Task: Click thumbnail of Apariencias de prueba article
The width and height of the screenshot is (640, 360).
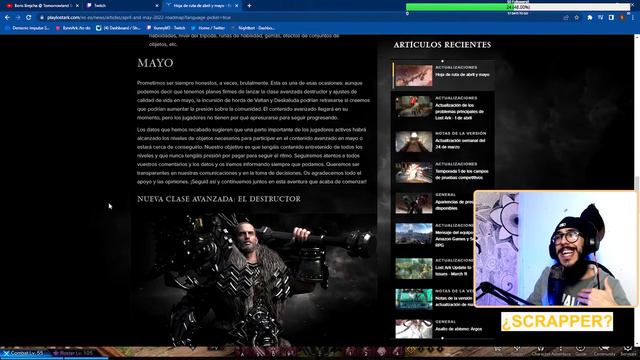Action: pos(413,203)
